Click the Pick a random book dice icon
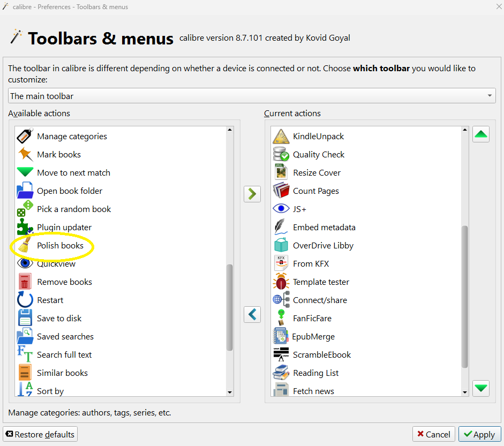504x446 pixels. (25, 209)
